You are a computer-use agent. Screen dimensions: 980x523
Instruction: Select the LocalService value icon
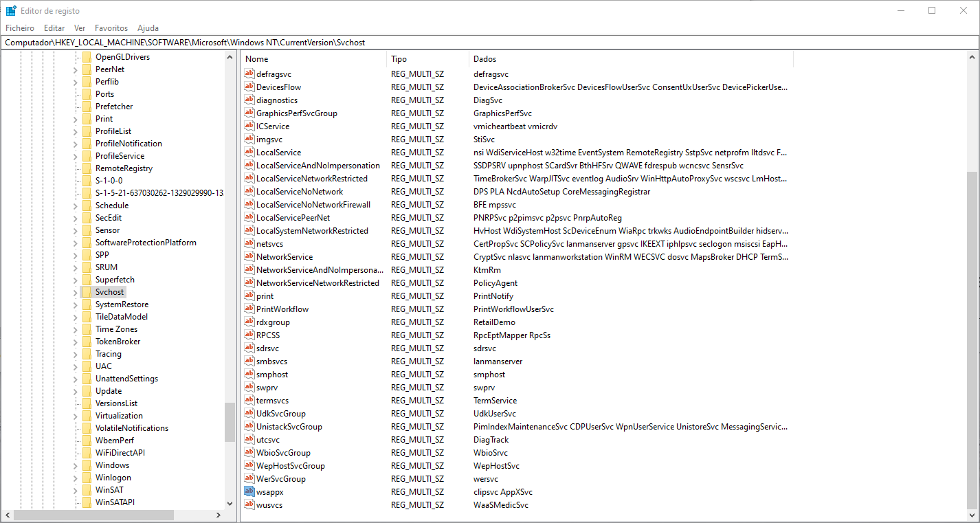pyautogui.click(x=249, y=153)
